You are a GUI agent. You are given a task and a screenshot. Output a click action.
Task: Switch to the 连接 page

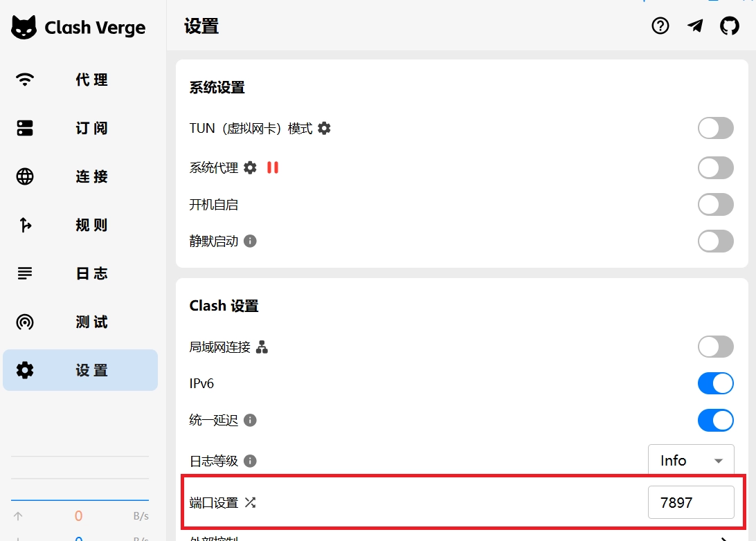pos(80,176)
